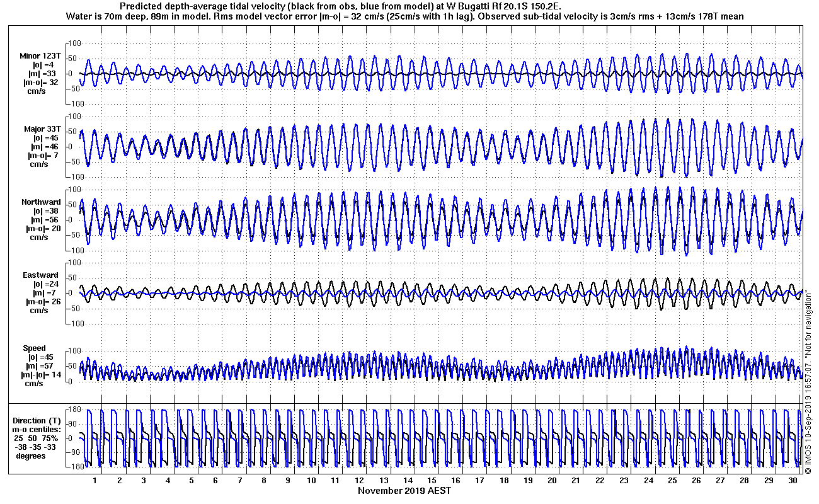Click the 'cm/s' unit under Major panel
This screenshot has width=819, height=504.
point(39,164)
